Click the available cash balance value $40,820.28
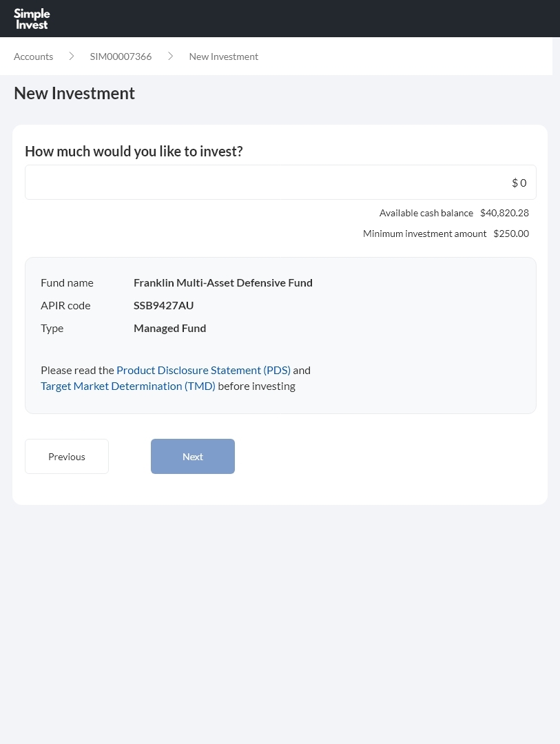The image size is (560, 744). (x=504, y=213)
